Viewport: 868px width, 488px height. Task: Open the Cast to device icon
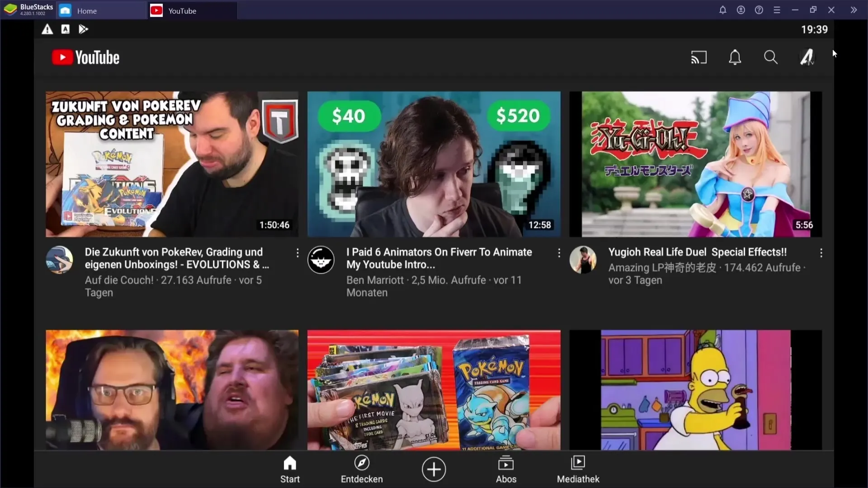point(698,57)
